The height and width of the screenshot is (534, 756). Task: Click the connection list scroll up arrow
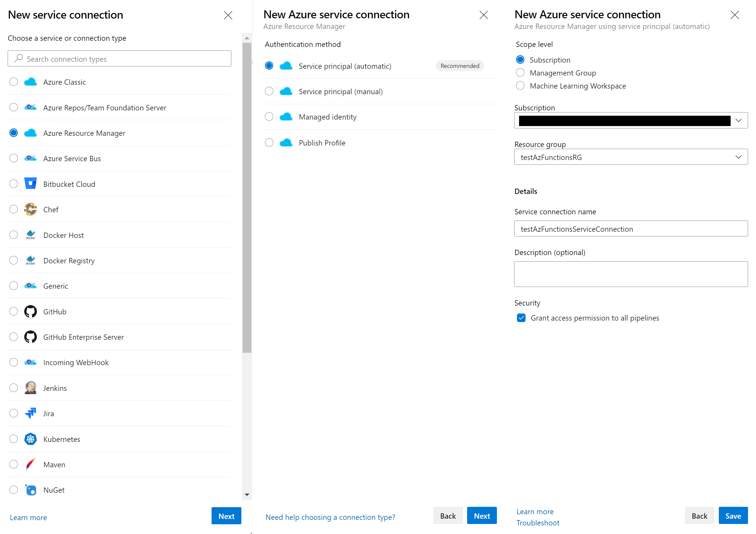[247, 38]
